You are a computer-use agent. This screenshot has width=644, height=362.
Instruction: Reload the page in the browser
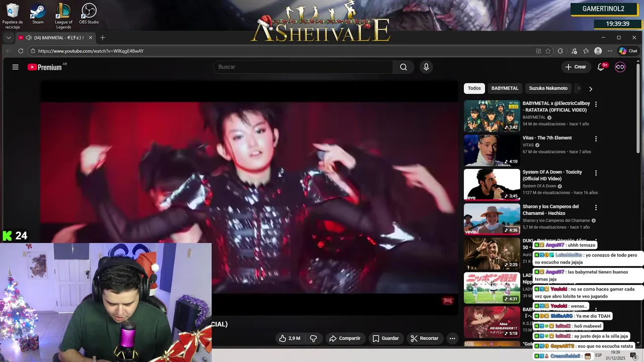21,51
